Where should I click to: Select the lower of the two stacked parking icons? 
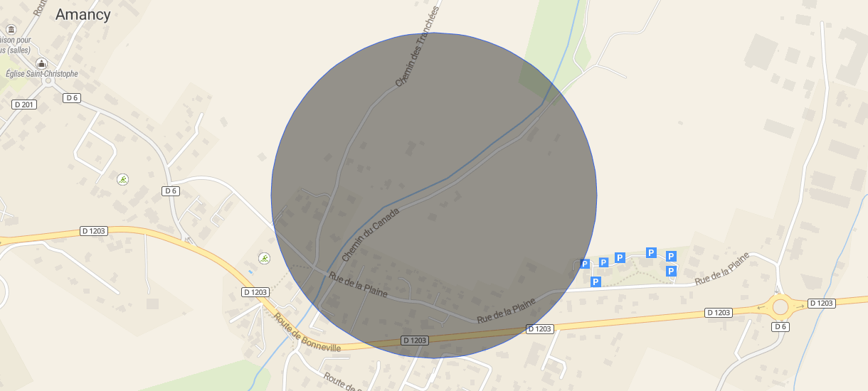click(x=670, y=271)
